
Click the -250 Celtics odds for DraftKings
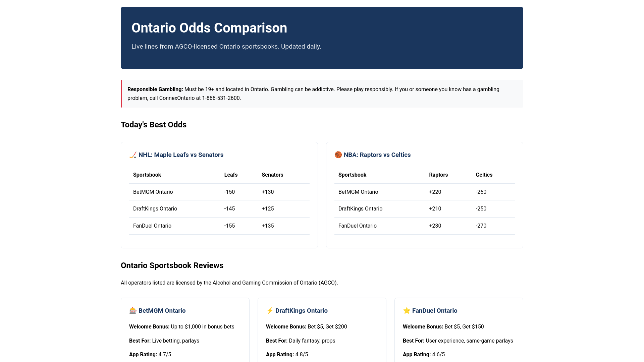(481, 209)
